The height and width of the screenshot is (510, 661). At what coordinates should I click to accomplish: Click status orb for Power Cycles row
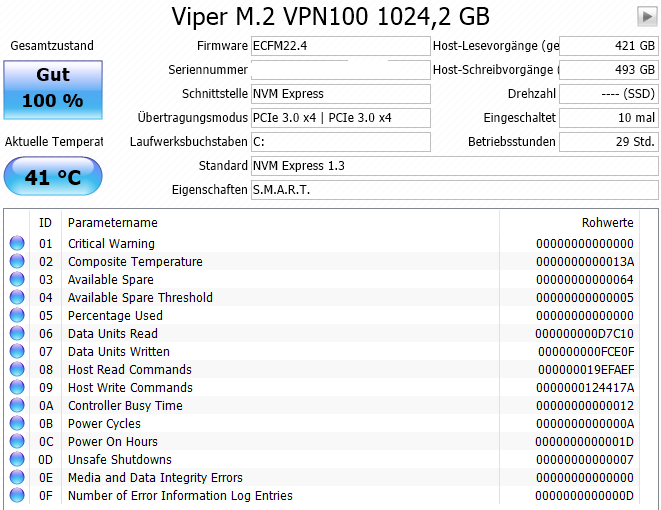pos(17,424)
